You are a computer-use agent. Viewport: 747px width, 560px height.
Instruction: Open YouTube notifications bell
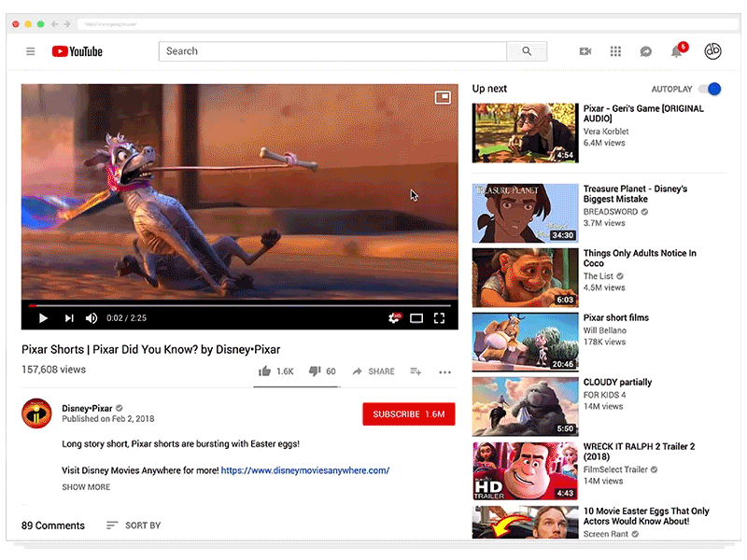pyautogui.click(x=676, y=51)
